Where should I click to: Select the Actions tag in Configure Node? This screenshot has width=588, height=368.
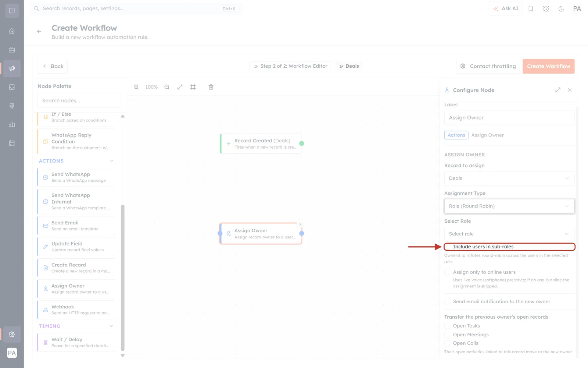click(x=456, y=135)
